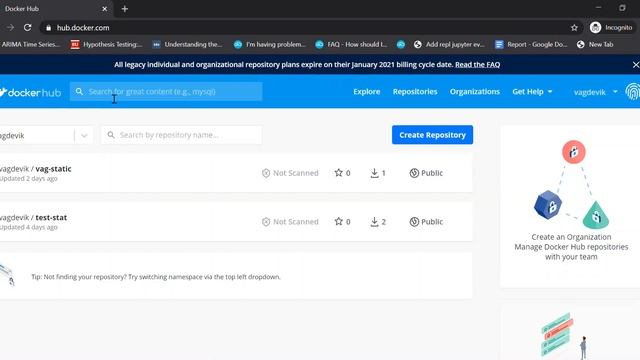Image resolution: width=640 pixels, height=360 pixels.
Task: Click the Updated 2 days ago text
Action: pyautogui.click(x=29, y=179)
